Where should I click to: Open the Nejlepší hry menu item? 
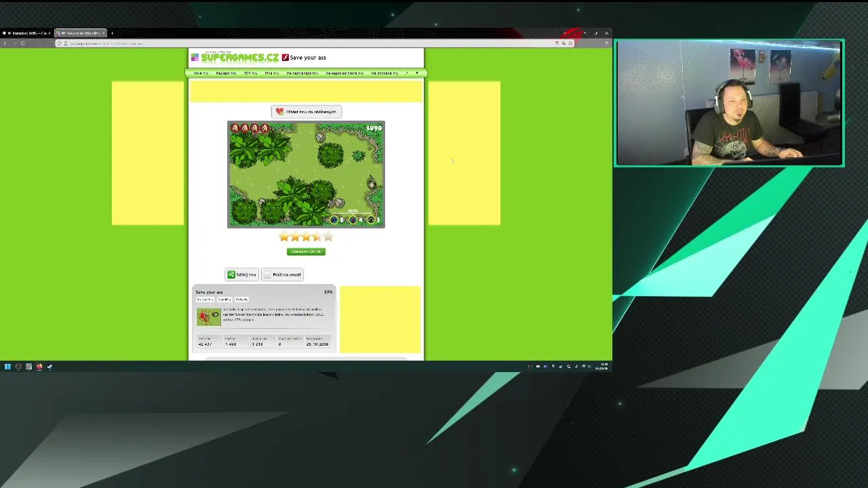pyautogui.click(x=226, y=73)
